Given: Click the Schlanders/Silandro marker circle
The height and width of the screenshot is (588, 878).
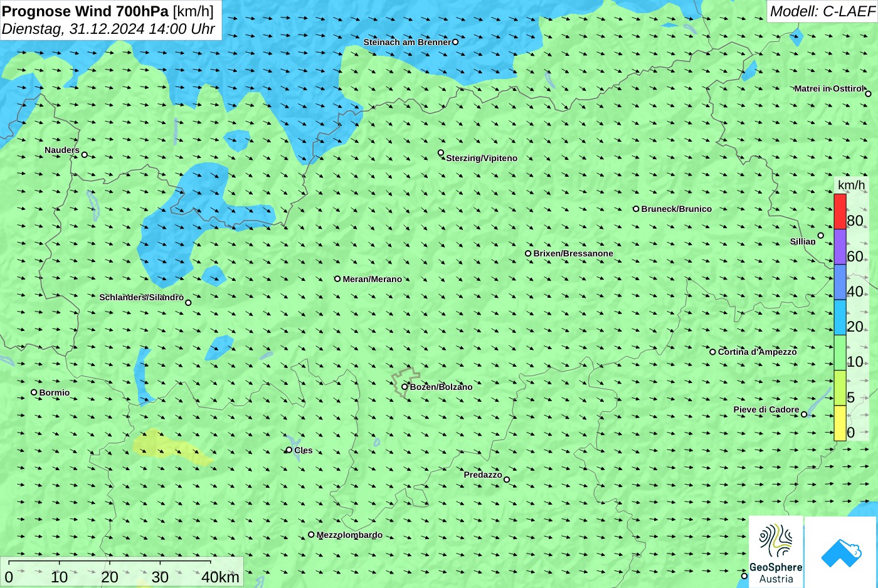Looking at the screenshot, I should click(188, 303).
